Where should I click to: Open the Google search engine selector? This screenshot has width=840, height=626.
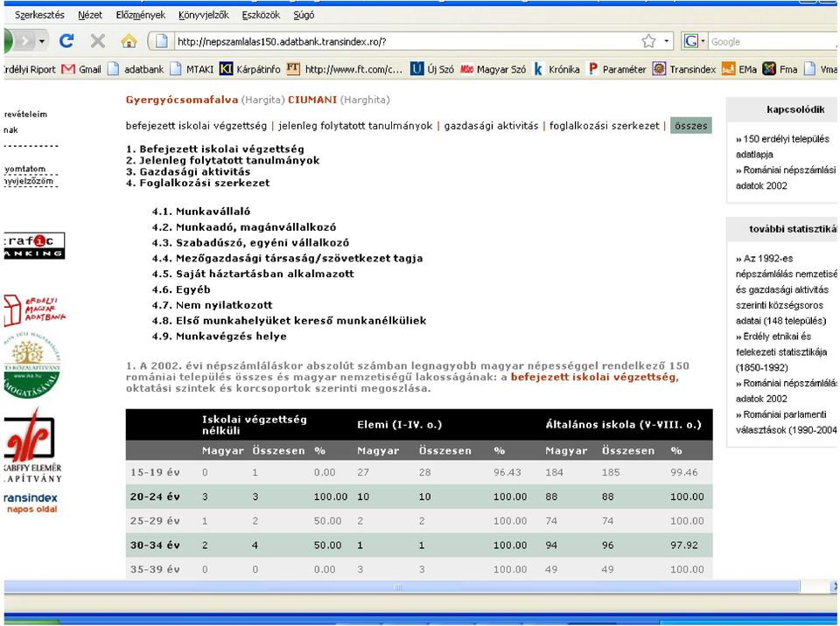(695, 41)
